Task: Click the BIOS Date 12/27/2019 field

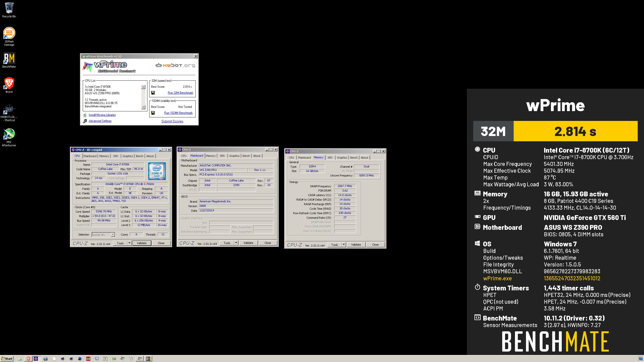Action: tap(236, 210)
